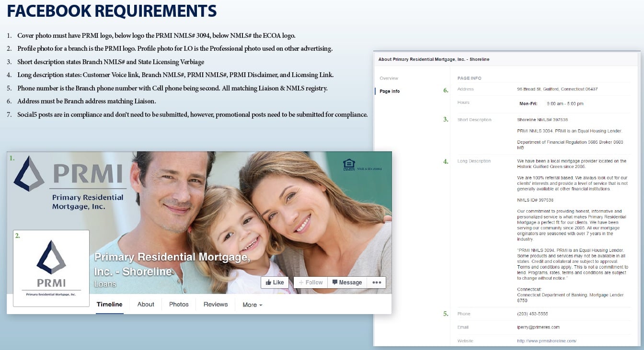Click the Connecticut Department of Banking line
644x350 pixels.
click(x=570, y=298)
